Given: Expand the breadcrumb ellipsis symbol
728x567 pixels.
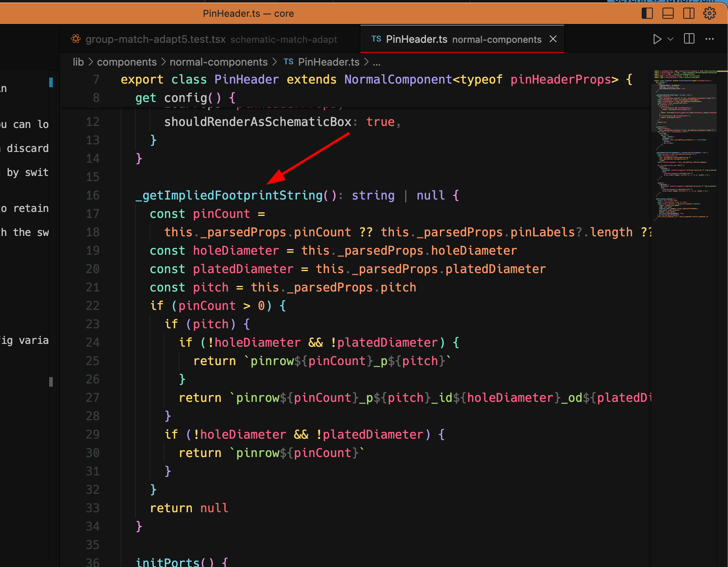Looking at the screenshot, I should 376,63.
